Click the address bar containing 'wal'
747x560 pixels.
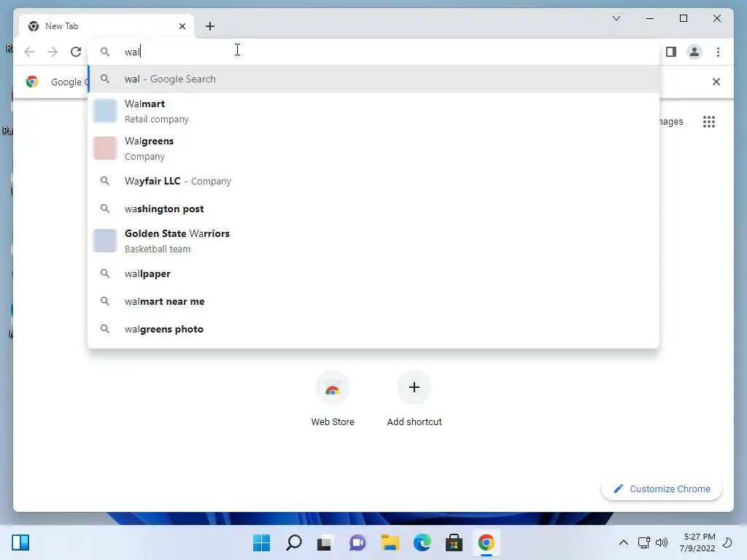point(374,52)
